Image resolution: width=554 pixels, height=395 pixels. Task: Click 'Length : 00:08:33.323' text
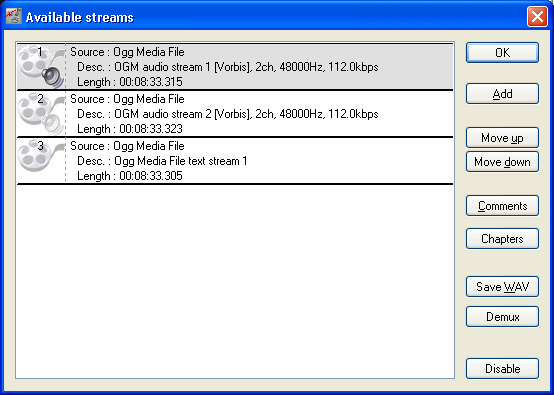point(130,129)
